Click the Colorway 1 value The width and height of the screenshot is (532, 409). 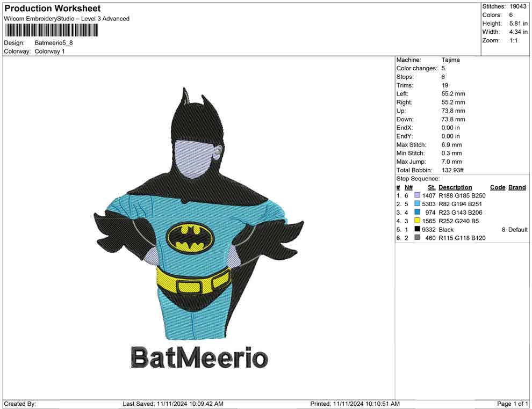coord(49,51)
